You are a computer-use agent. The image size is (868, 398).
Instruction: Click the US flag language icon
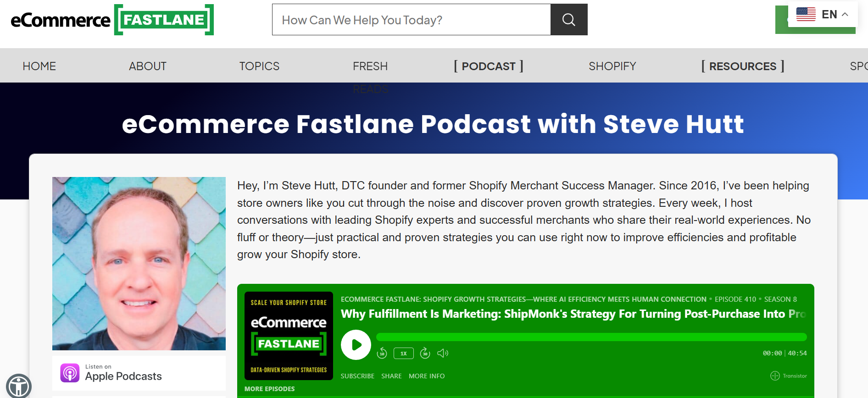click(806, 14)
